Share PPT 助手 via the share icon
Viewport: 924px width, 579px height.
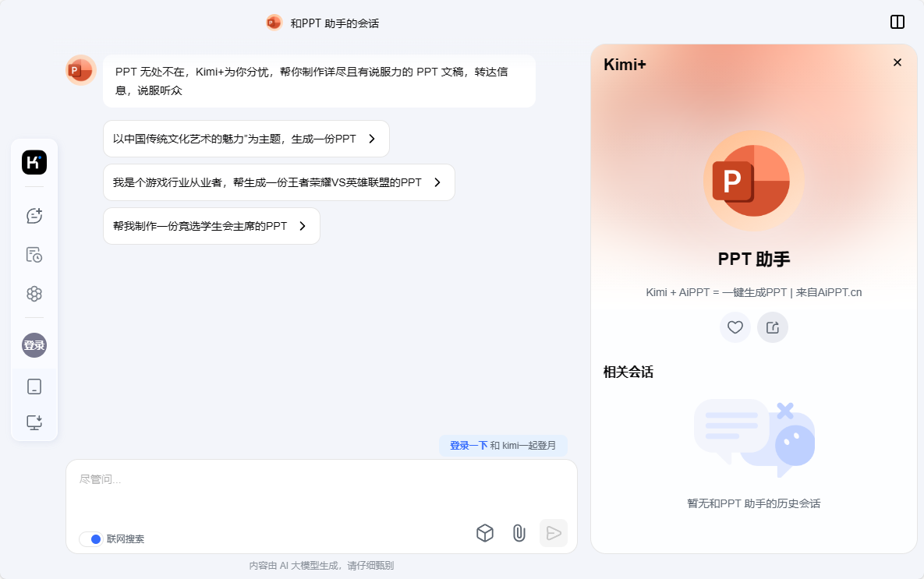[x=773, y=327]
